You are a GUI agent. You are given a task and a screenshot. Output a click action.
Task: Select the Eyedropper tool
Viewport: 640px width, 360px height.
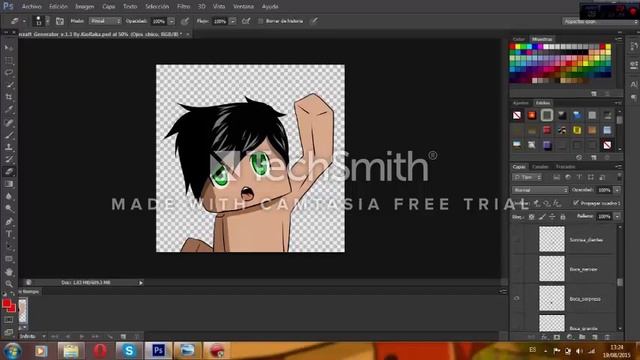click(9, 109)
